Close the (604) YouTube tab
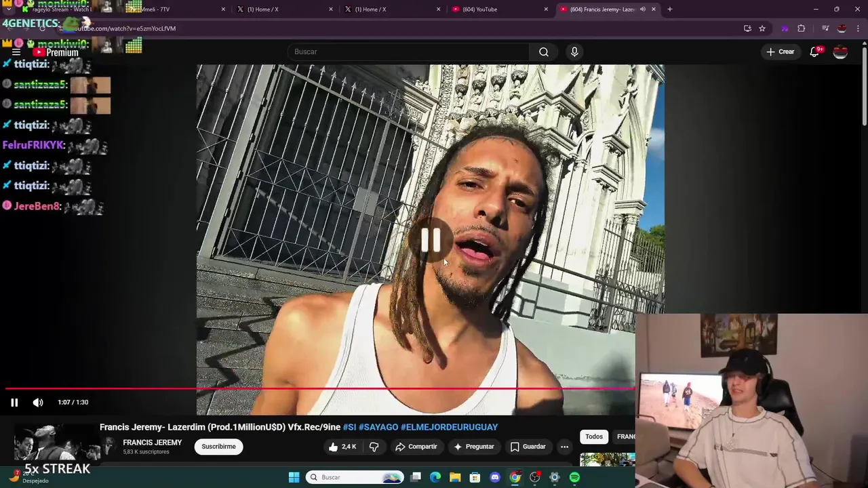Viewport: 868px width, 488px height. pyautogui.click(x=546, y=9)
